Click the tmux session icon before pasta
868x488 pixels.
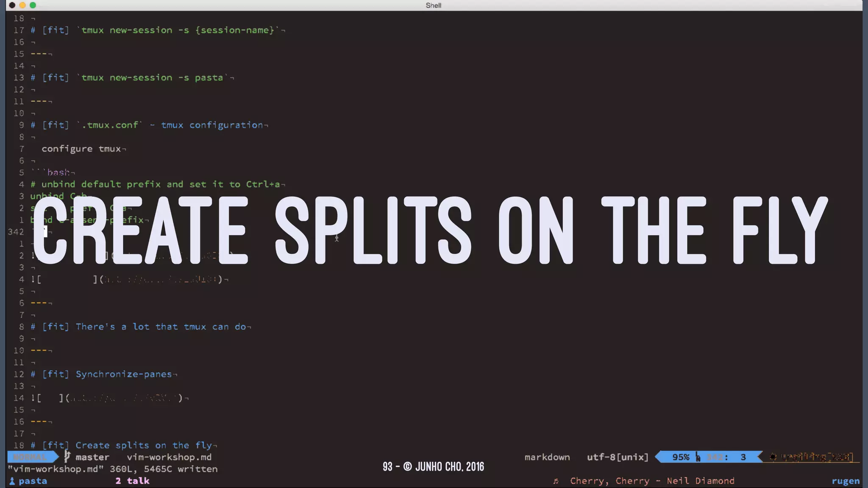tap(12, 481)
